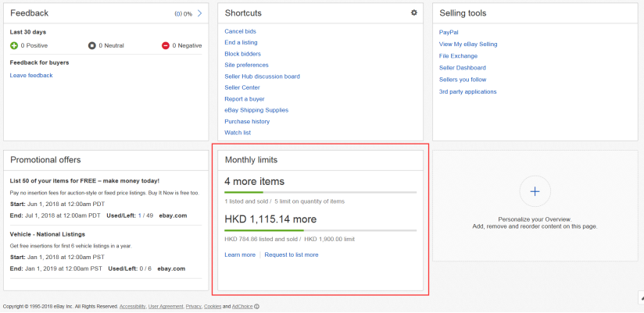This screenshot has height=313, width=644.
Task: Click the green Positive feedback icon
Action: coord(14,46)
